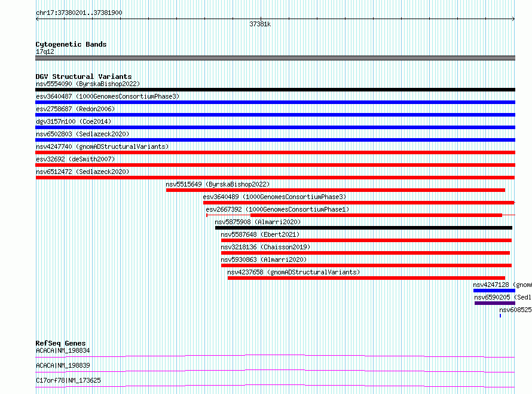
Task: Open the dgv3157n100 Coe2014 label
Action: click(x=74, y=121)
